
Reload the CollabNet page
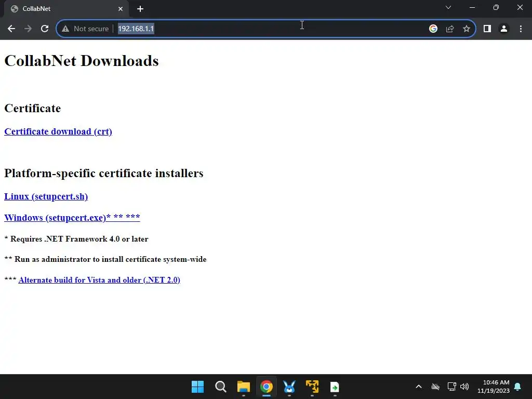tap(45, 29)
